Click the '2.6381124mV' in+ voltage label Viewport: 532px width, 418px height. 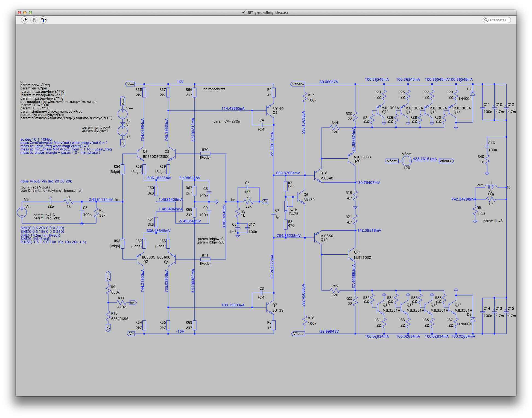click(x=101, y=199)
